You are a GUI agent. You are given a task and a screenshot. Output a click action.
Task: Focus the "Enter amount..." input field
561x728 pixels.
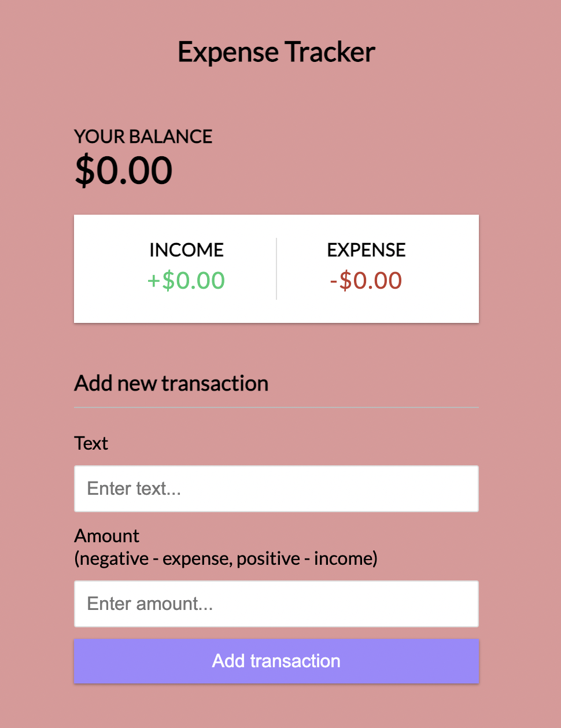pos(276,604)
